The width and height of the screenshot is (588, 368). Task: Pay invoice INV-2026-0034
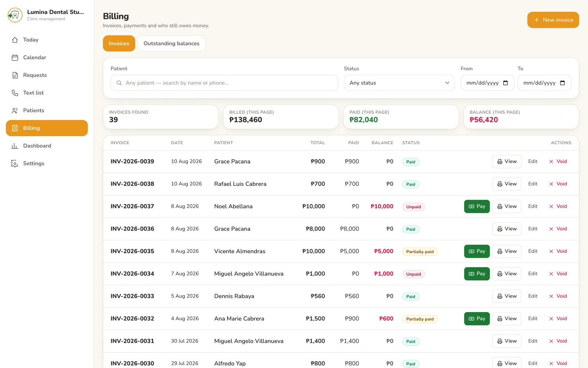(x=477, y=274)
